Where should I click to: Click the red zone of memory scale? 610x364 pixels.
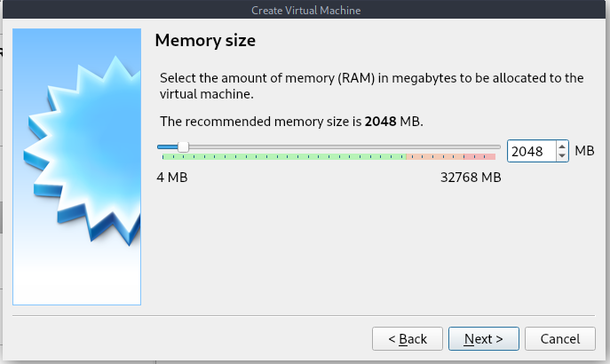click(479, 157)
